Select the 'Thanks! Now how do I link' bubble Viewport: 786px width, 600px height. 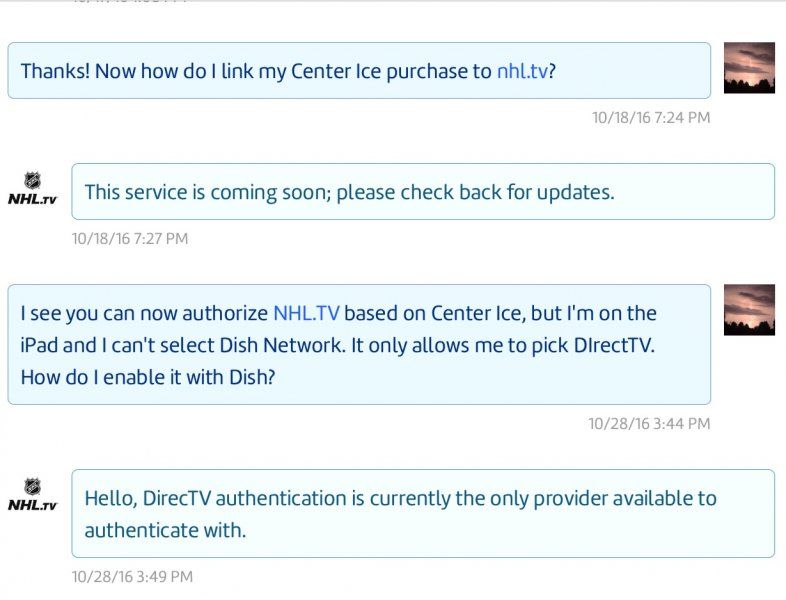click(x=359, y=71)
